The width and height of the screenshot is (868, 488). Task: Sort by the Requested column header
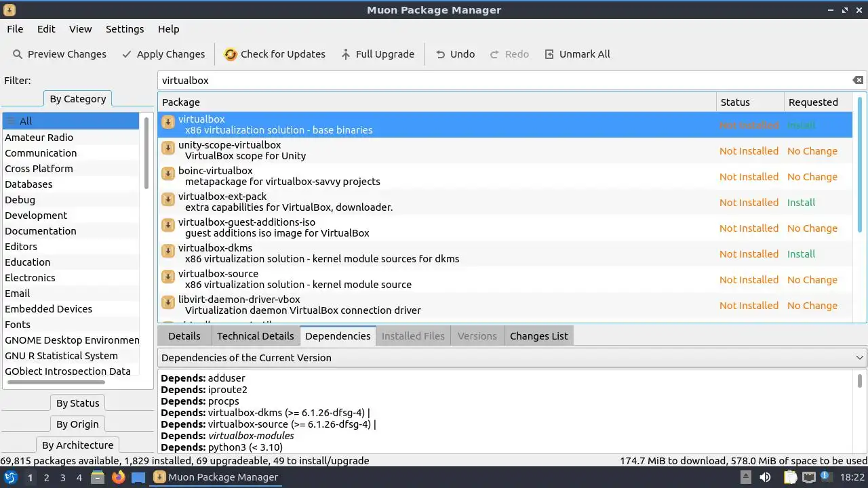coord(817,102)
